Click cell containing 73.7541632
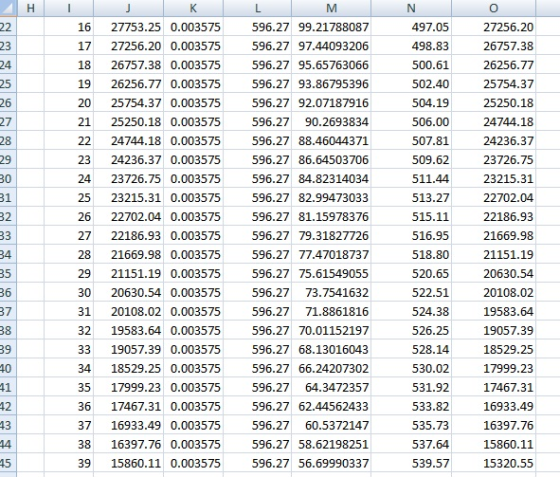 pos(331,292)
